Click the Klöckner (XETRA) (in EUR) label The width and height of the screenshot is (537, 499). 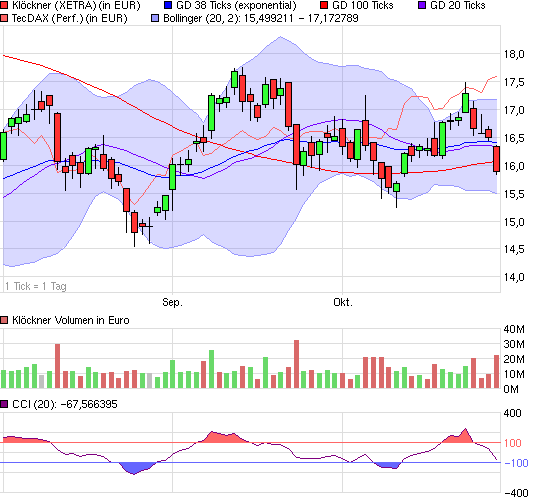click(76, 5)
